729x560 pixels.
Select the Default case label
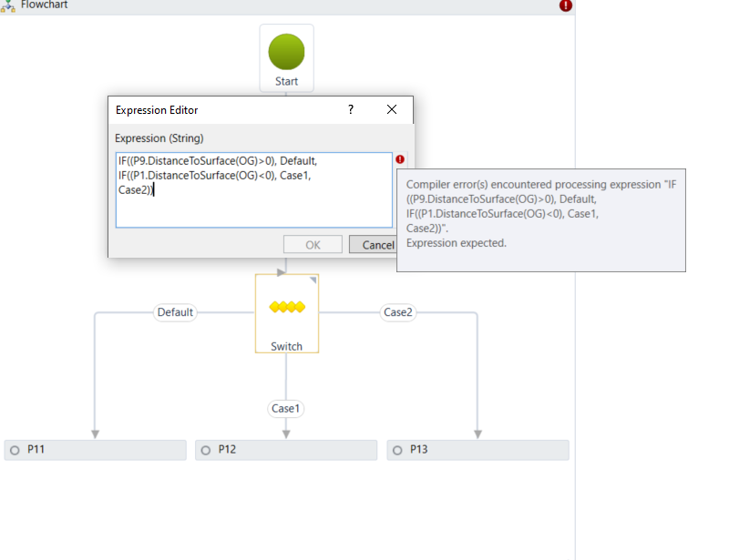175,312
